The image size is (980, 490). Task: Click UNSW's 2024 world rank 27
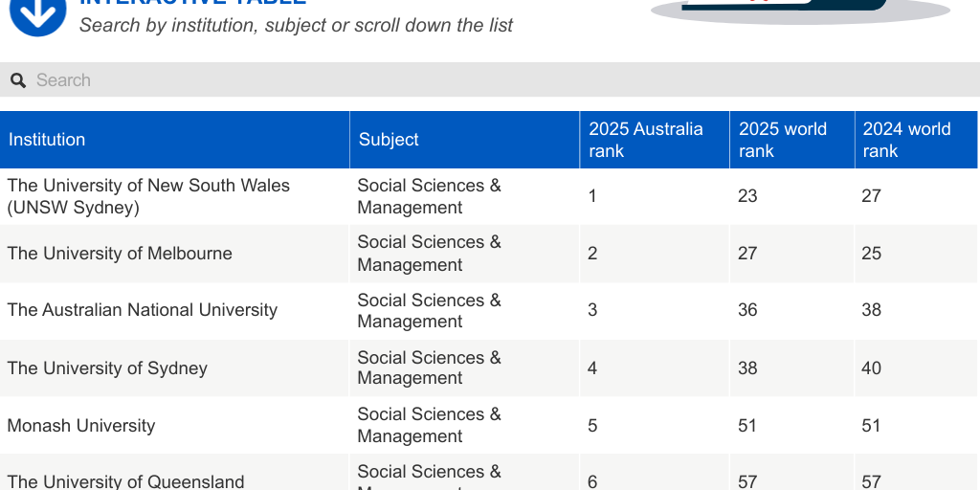point(871,196)
